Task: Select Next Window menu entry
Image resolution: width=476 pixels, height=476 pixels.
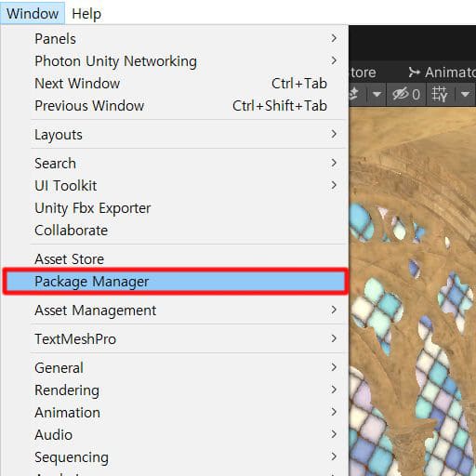Action: coord(174,84)
